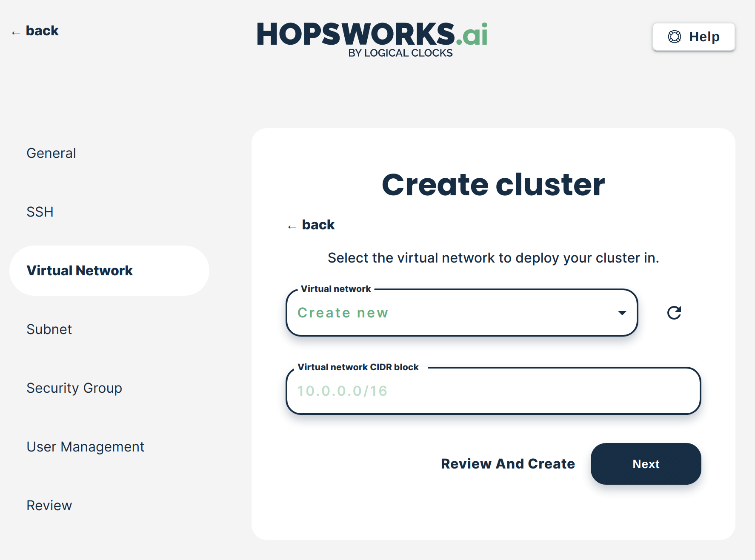Click the Hopsworks.ai logo
Image resolution: width=755 pixels, height=560 pixels.
pyautogui.click(x=372, y=39)
